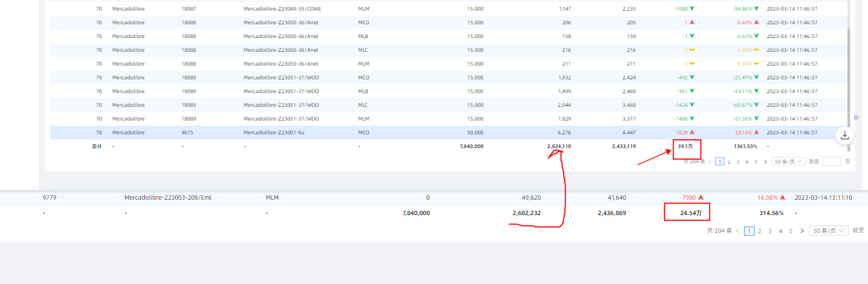Click value 1,147 cell
Viewport: 868px width, 284px height.
tap(565, 9)
